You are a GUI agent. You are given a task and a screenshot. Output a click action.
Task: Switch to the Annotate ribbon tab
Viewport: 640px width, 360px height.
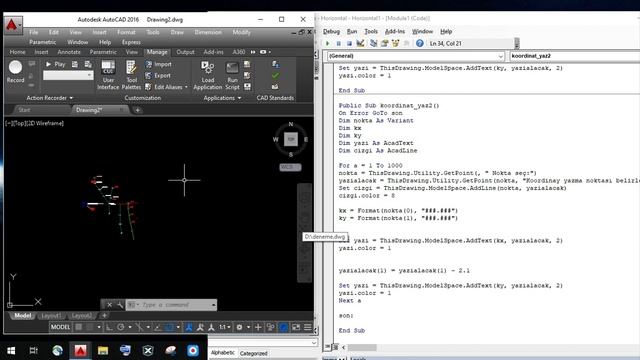(x=69, y=52)
